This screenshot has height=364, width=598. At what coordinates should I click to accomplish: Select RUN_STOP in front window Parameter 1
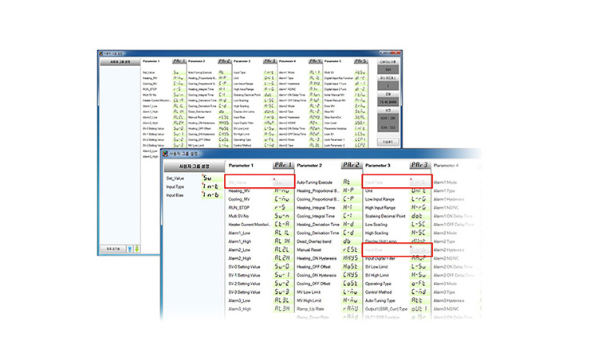click(x=238, y=208)
